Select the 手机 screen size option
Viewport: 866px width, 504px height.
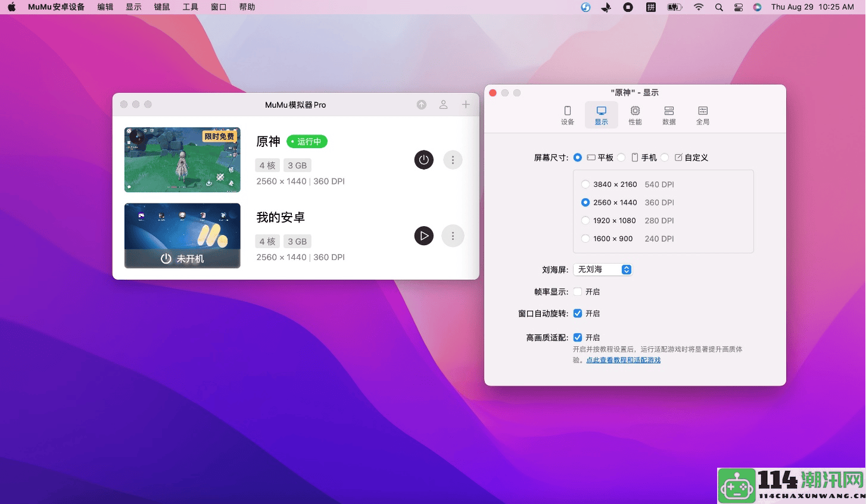pyautogui.click(x=621, y=158)
